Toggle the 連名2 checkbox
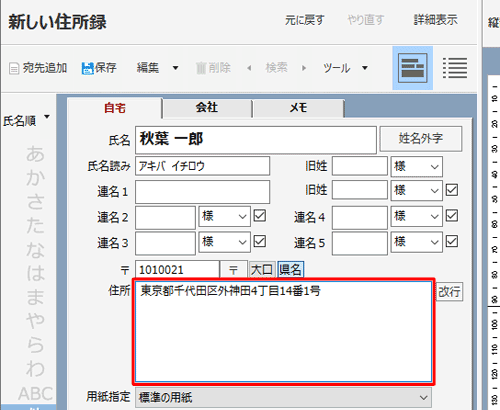The image size is (500, 410). click(260, 216)
